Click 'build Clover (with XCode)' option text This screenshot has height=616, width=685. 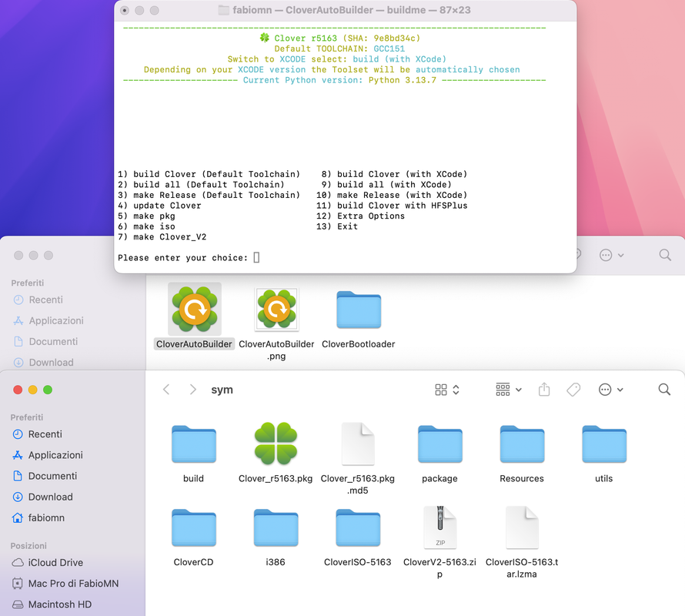tap(402, 174)
